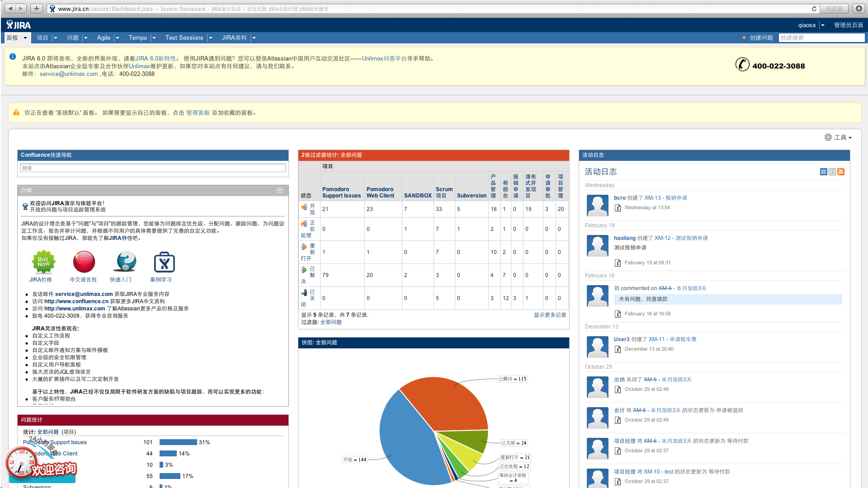Screen dimensions: 868x488
Task: Open the 管理员页面 link
Action: click(849, 25)
